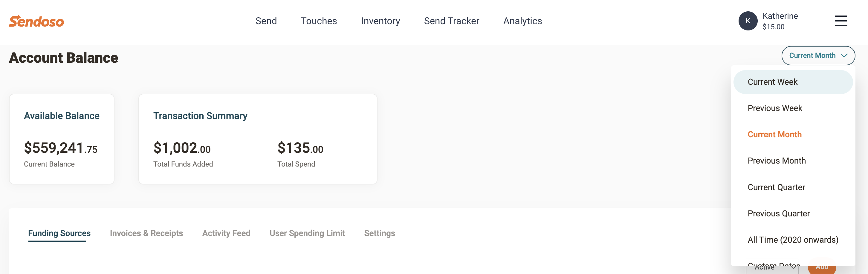
Task: Go to the Send page
Action: coord(266,21)
